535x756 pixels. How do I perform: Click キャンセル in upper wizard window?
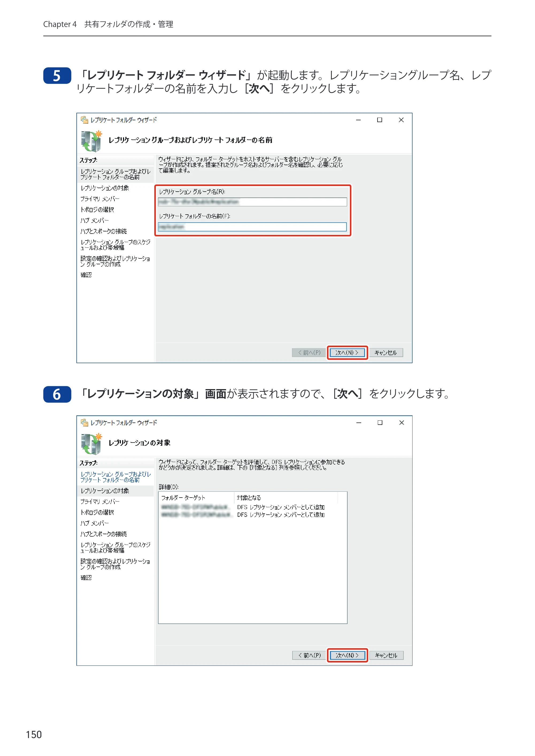pyautogui.click(x=386, y=353)
